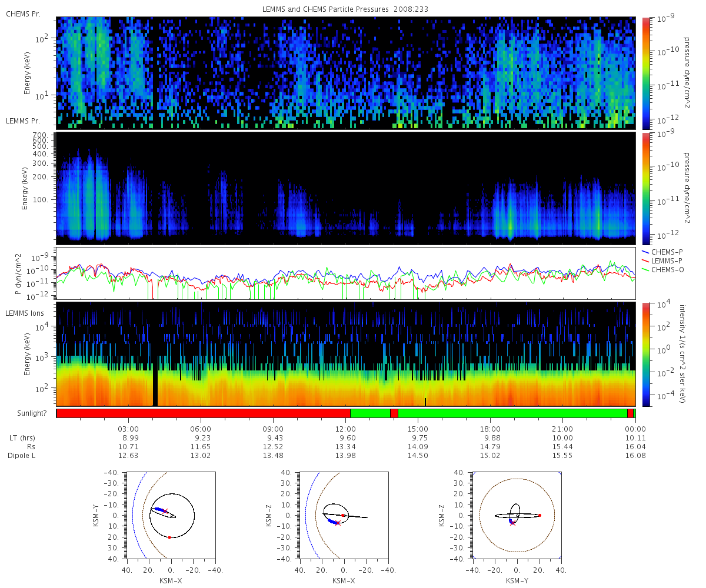Click the LEMMS Ions intensity color bar

pos(645,355)
